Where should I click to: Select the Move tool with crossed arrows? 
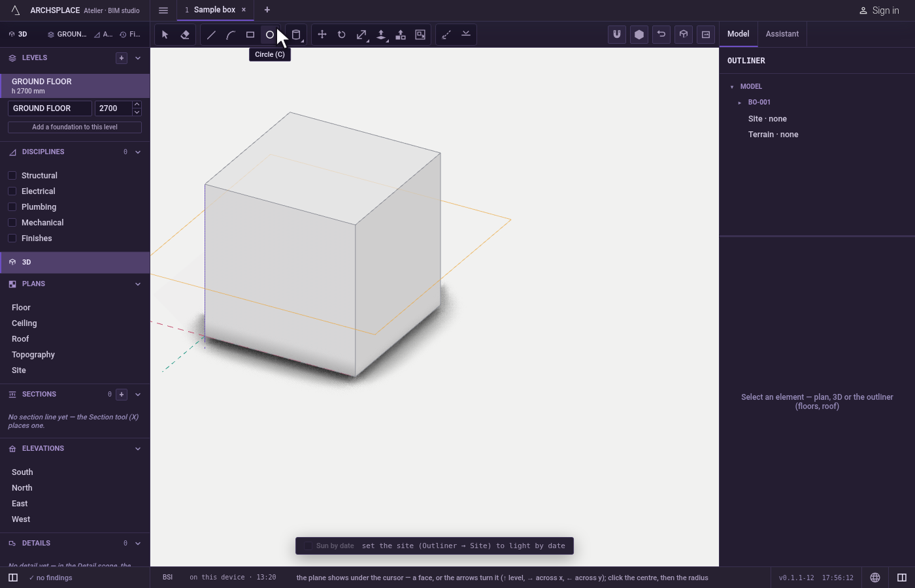pyautogui.click(x=322, y=35)
